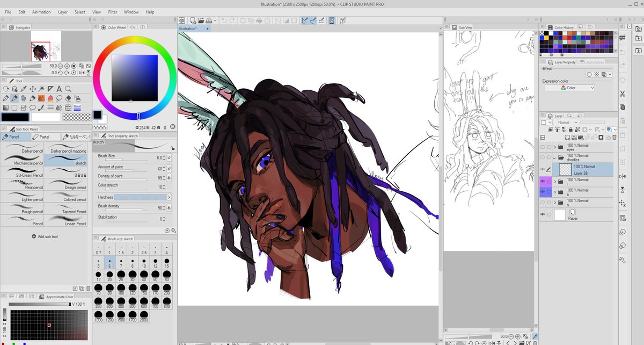Select the Lineart Pencil sub tool

67,220
